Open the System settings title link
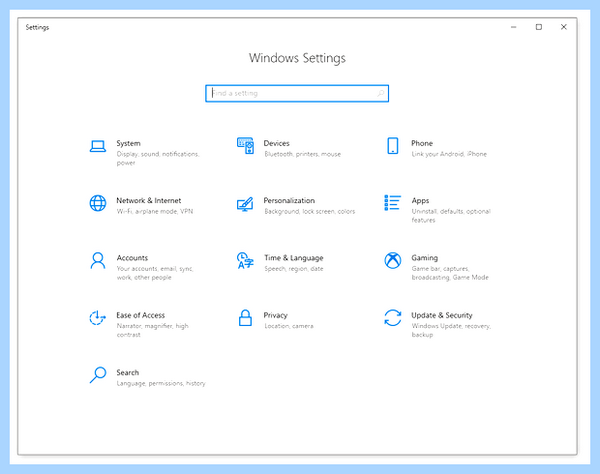This screenshot has width=600, height=474. coord(129,143)
